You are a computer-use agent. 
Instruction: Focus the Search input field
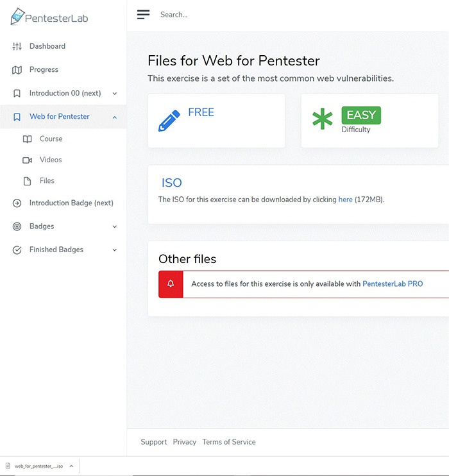click(257, 15)
